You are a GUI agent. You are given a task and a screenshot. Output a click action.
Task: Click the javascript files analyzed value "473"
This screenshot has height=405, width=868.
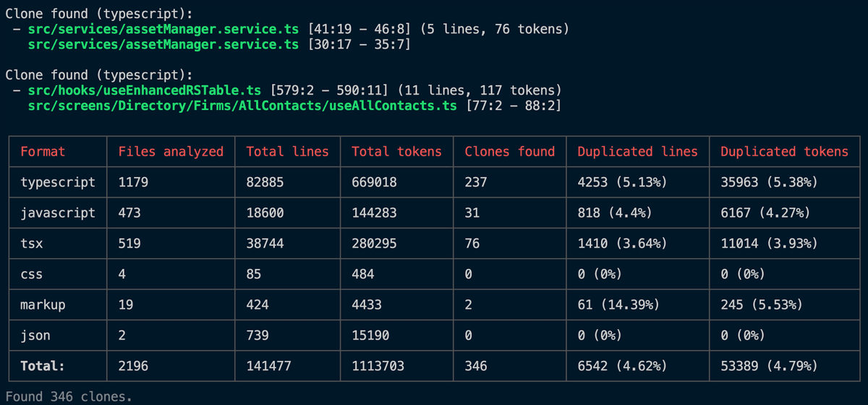click(129, 213)
